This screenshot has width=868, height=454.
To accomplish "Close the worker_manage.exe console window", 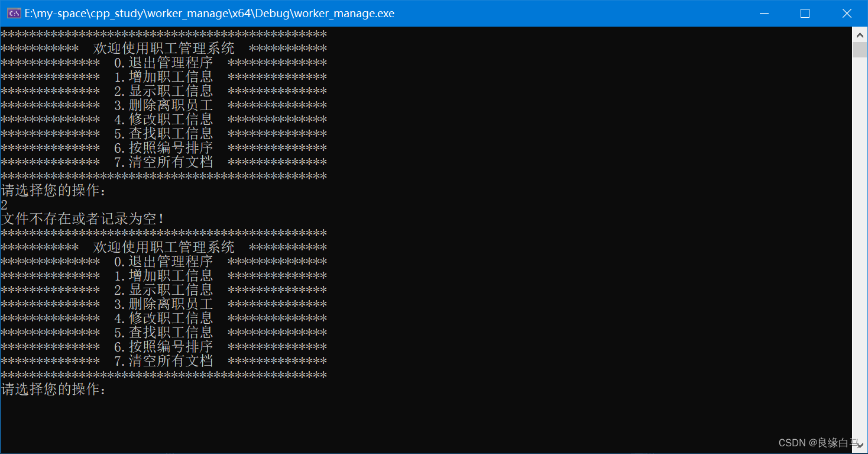I will [x=846, y=13].
